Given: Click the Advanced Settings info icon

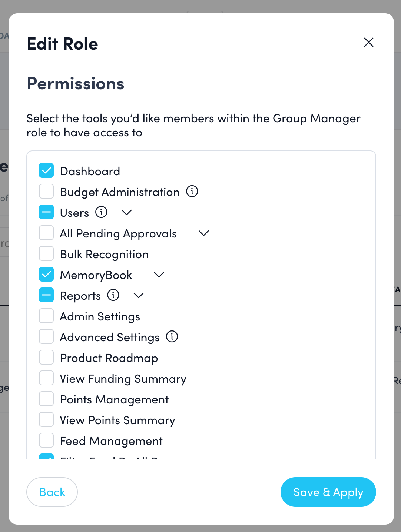Looking at the screenshot, I should pos(172,337).
